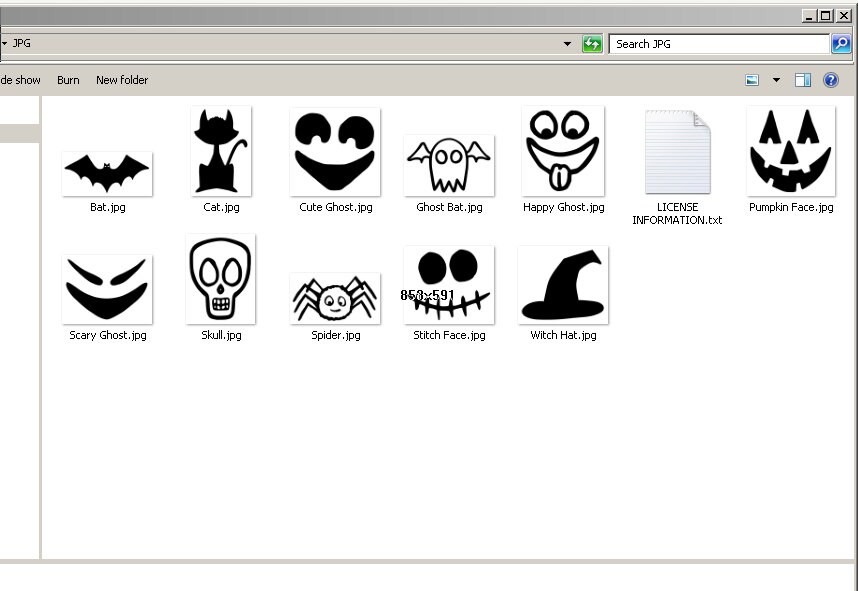
Task: Open Scary Ghost.jpg
Action: click(x=107, y=285)
